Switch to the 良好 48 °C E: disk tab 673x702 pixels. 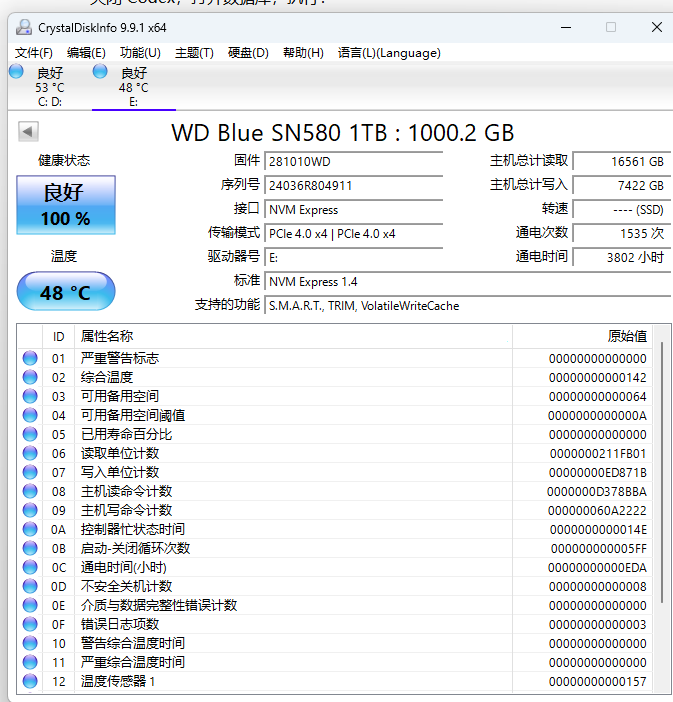133,87
